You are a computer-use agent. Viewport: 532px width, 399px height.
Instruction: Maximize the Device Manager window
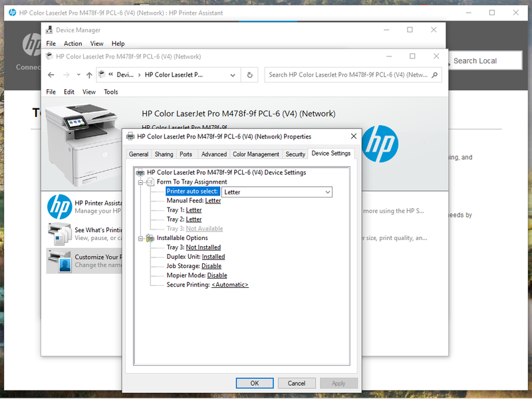click(410, 30)
